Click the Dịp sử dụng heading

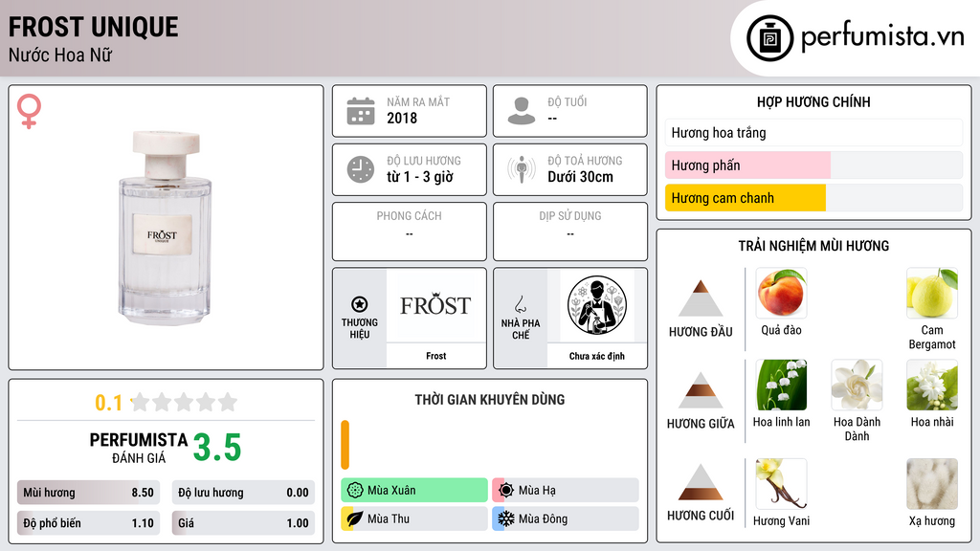coord(570,216)
